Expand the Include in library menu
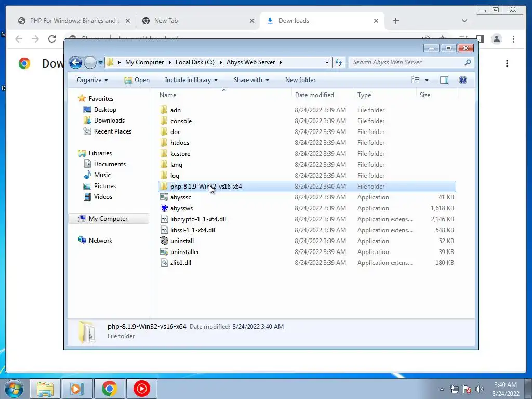The height and width of the screenshot is (399, 532). (191, 80)
